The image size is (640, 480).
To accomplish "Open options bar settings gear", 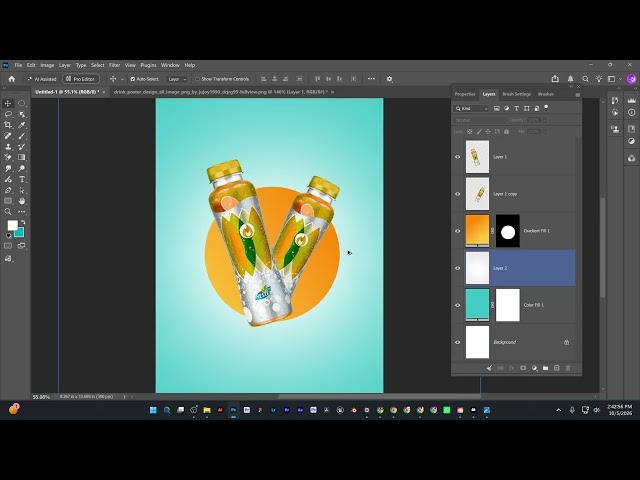I will (389, 79).
